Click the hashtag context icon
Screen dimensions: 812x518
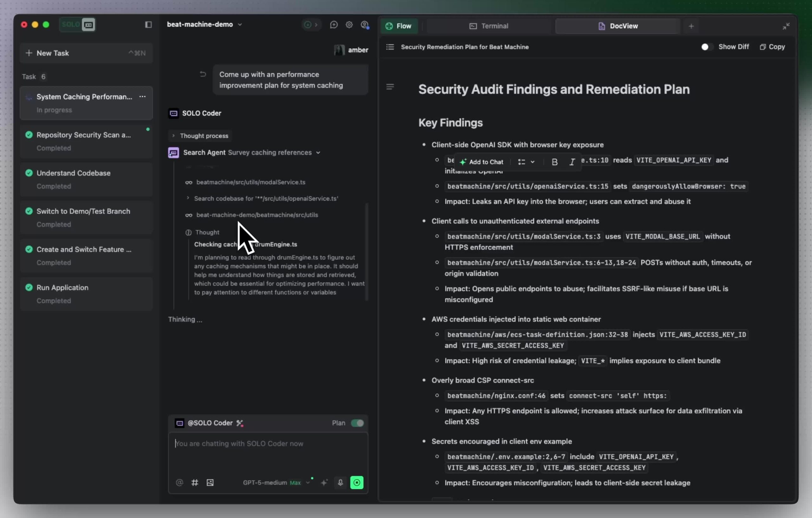[x=194, y=482]
